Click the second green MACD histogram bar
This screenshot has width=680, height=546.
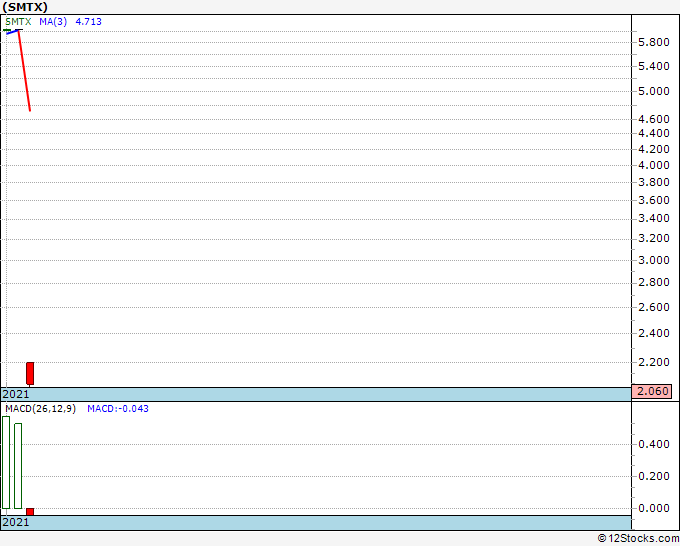click(x=18, y=466)
